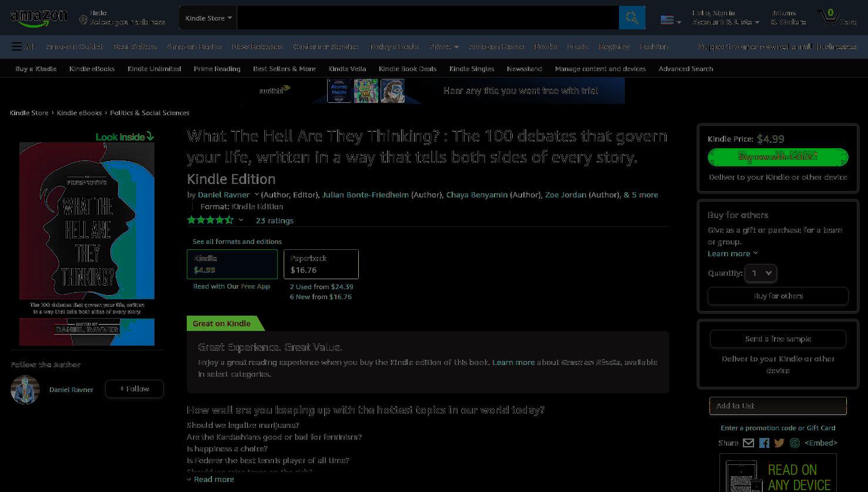Image resolution: width=868 pixels, height=492 pixels.
Task: Select the Kindle $4.99 format
Action: [x=232, y=265]
